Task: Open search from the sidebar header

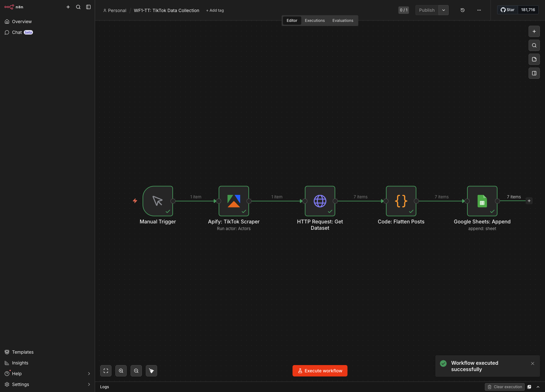Action: click(78, 7)
